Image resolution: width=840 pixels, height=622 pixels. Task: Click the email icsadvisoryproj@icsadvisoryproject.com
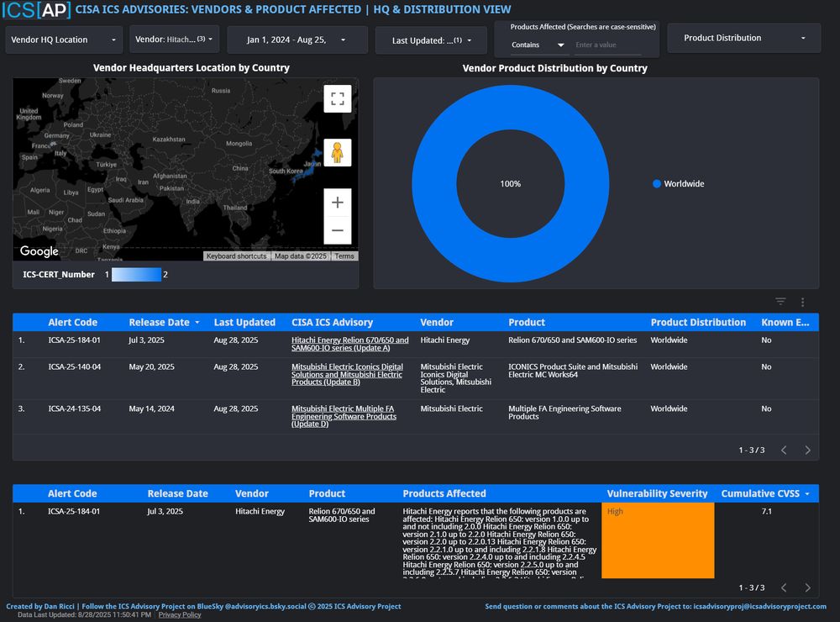pyautogui.click(x=759, y=607)
